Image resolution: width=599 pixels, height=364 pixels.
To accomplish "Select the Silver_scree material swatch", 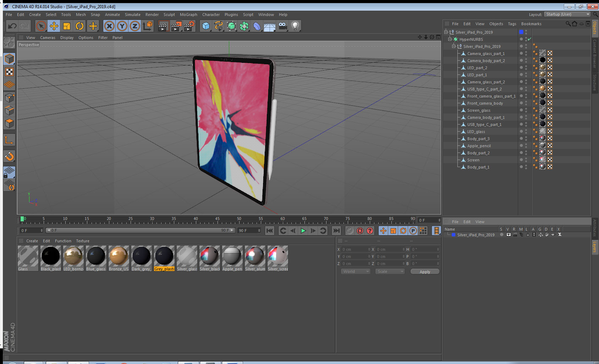I will (x=278, y=258).
